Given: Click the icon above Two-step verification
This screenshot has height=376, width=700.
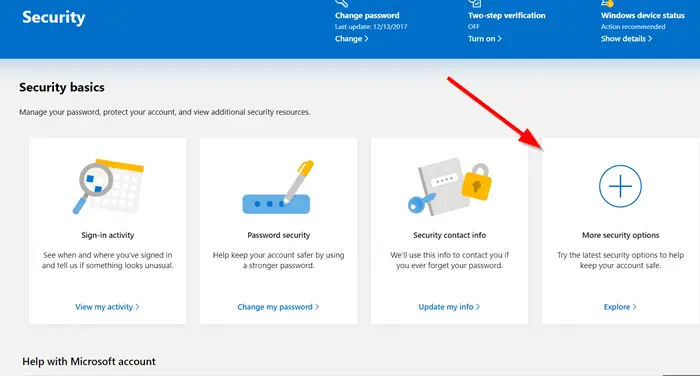Looking at the screenshot, I should (x=475, y=3).
